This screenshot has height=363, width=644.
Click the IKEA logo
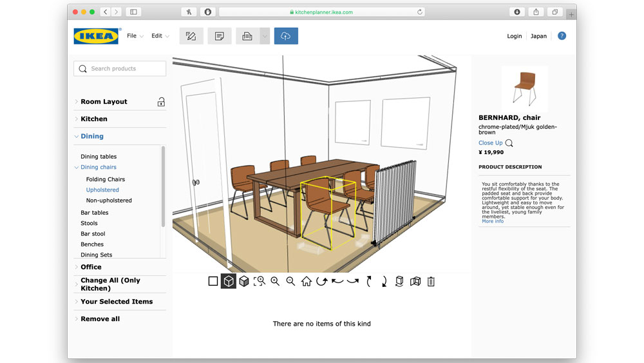click(x=96, y=35)
